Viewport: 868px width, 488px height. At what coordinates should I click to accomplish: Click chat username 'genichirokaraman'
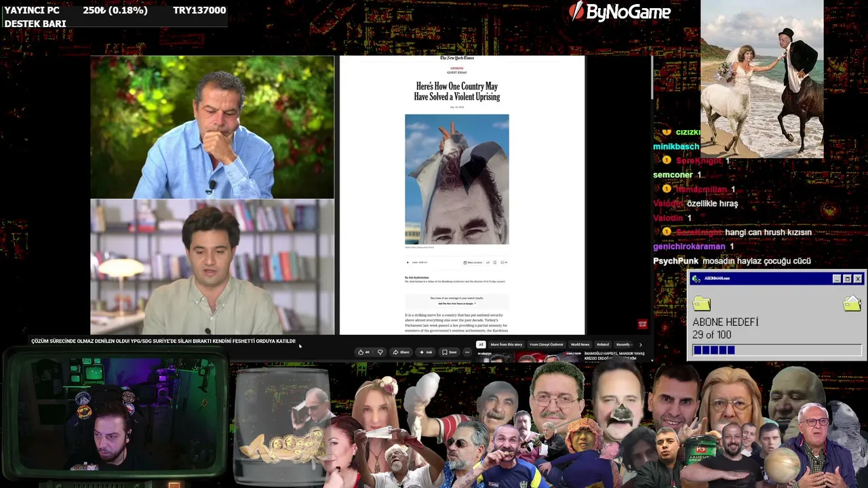click(689, 247)
